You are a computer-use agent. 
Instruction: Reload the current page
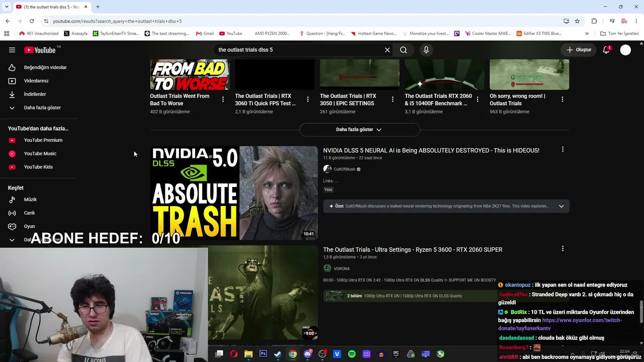click(x=32, y=21)
